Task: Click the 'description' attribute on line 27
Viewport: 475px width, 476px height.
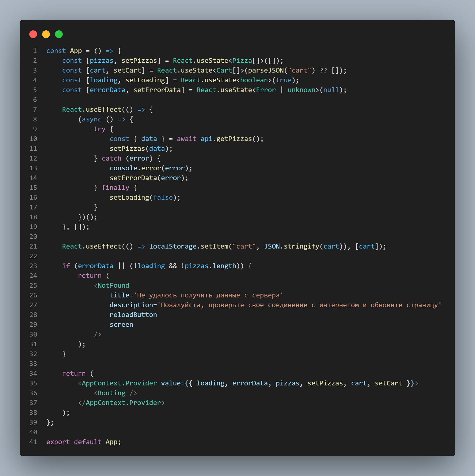Action: (131, 305)
